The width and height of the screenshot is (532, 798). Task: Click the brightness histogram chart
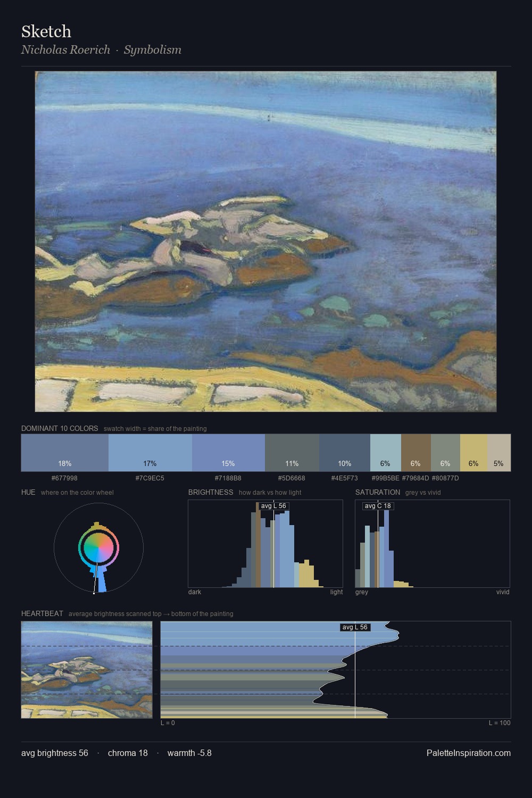click(265, 544)
